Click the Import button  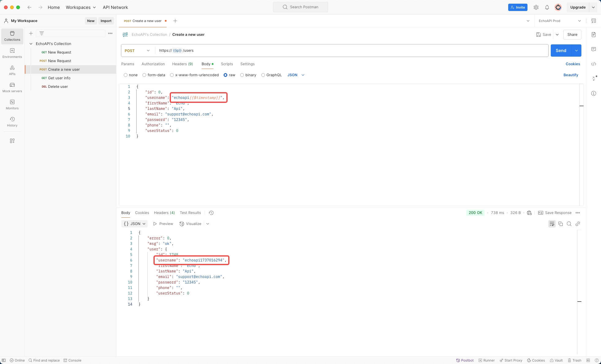pyautogui.click(x=106, y=21)
